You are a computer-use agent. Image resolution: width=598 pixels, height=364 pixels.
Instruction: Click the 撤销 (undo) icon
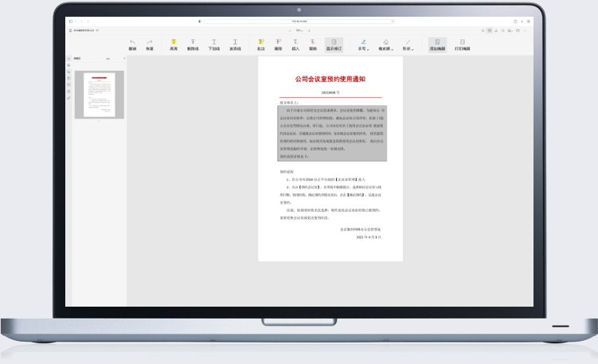132,44
